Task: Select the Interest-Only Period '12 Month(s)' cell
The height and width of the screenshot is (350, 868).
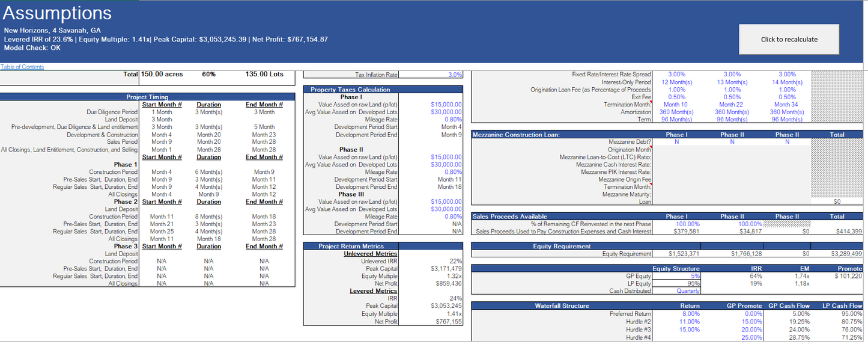Action: (677, 82)
